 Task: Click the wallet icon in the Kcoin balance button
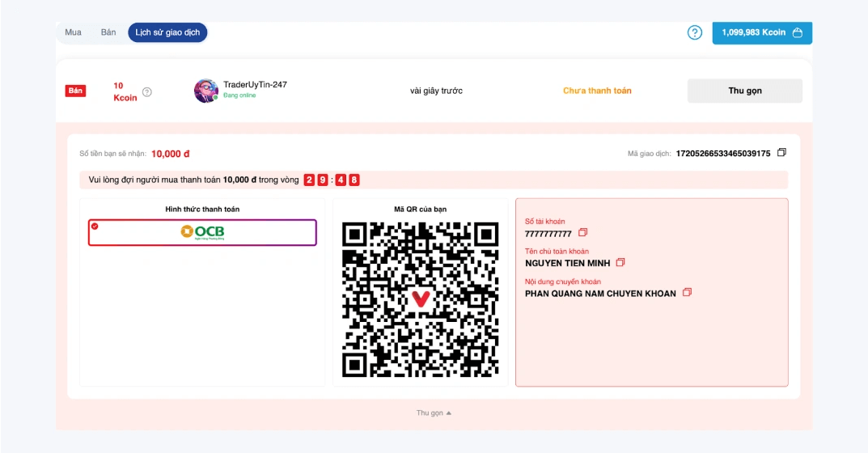tap(797, 32)
